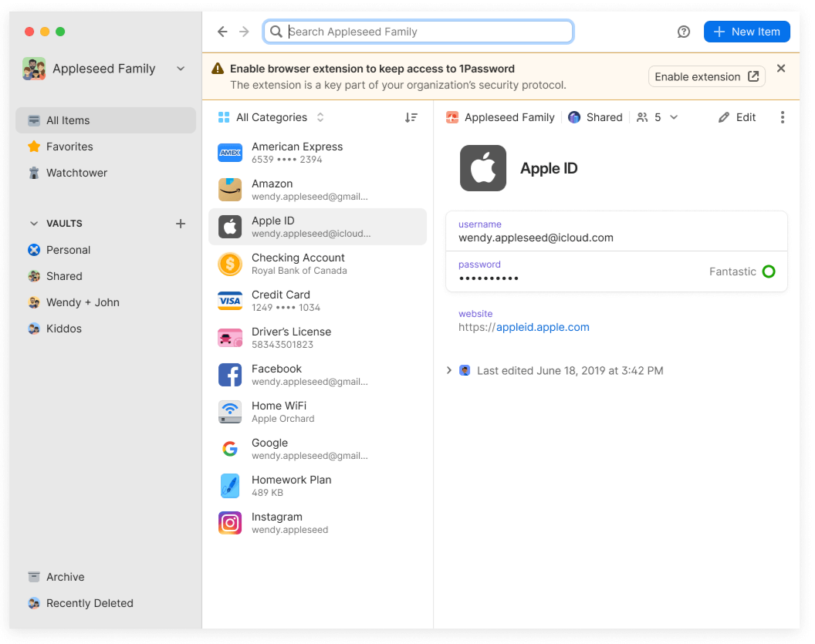The image size is (815, 644).
Task: Open the Shared vault in sidebar
Action: [106, 276]
